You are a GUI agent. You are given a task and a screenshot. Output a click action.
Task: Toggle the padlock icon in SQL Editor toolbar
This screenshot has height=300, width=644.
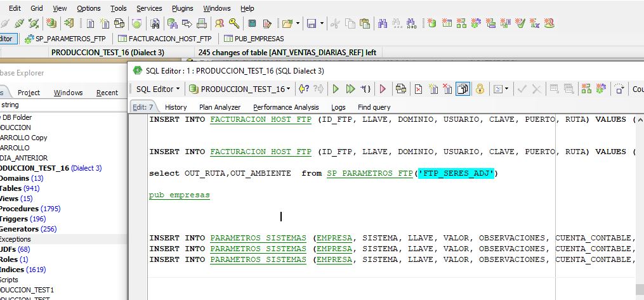[x=480, y=89]
